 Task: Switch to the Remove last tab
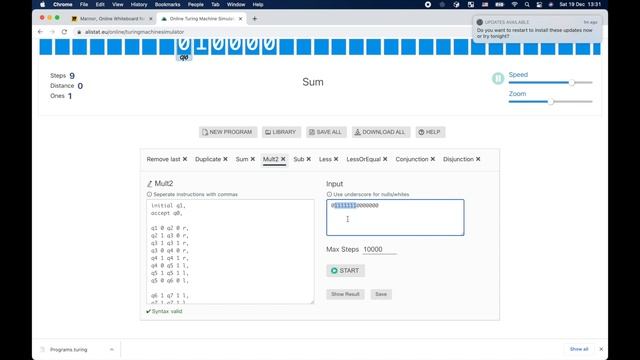(x=163, y=159)
